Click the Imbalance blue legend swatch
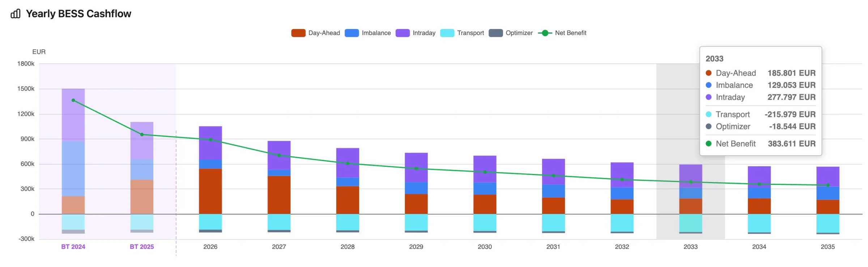This screenshot has height=267, width=868. point(352,33)
